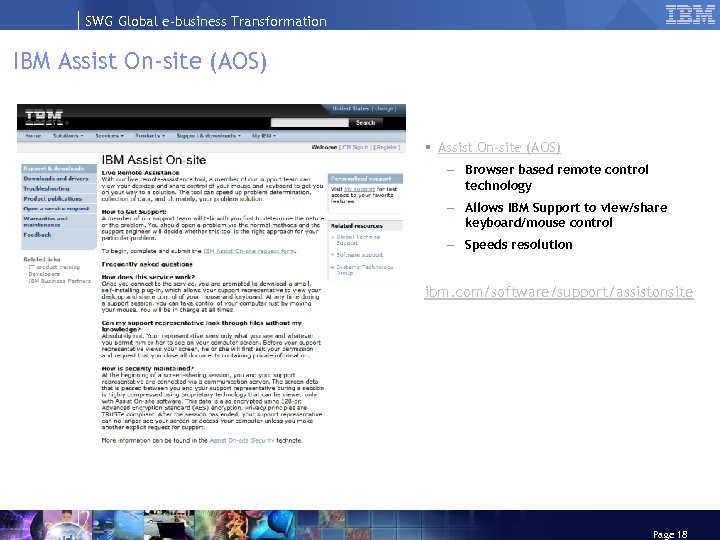Expand the Support & downloads dropdown
Viewport: 720px width, 540px height.
(208, 136)
